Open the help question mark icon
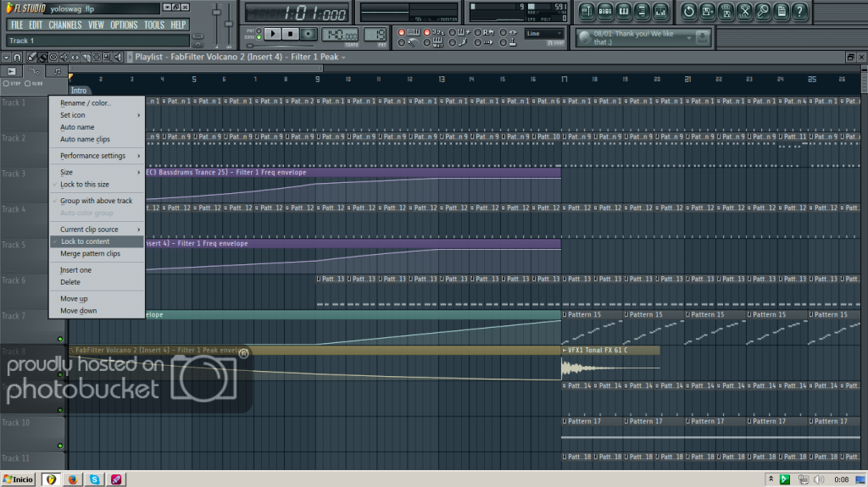The height and width of the screenshot is (487, 868). click(x=799, y=12)
